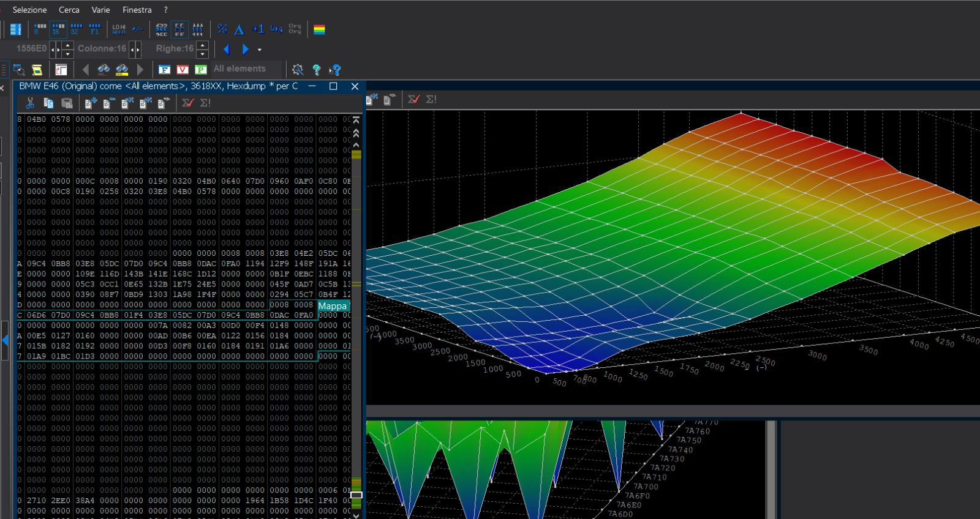The width and height of the screenshot is (980, 519).
Task: Click the hexdump scrollbar thumb
Action: click(x=356, y=495)
